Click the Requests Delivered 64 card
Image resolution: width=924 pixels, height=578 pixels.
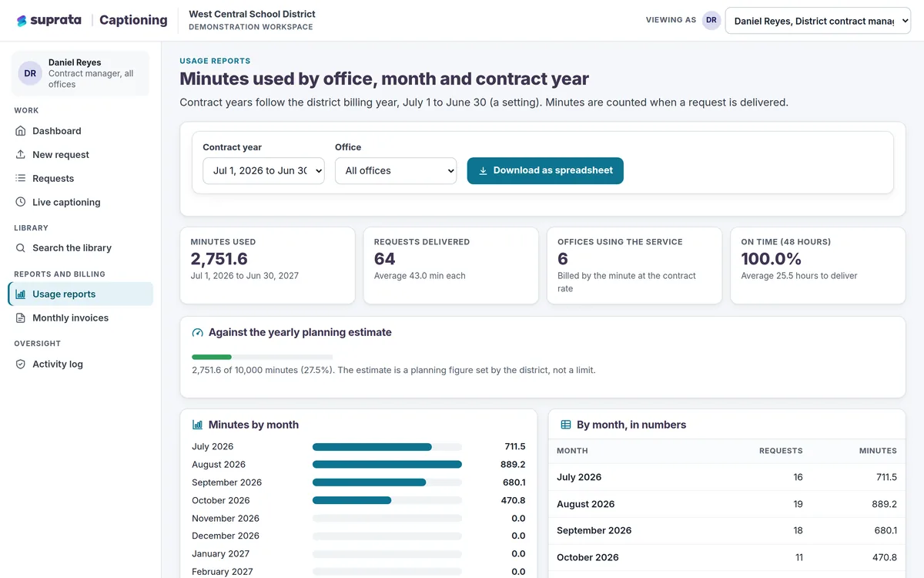tap(450, 265)
